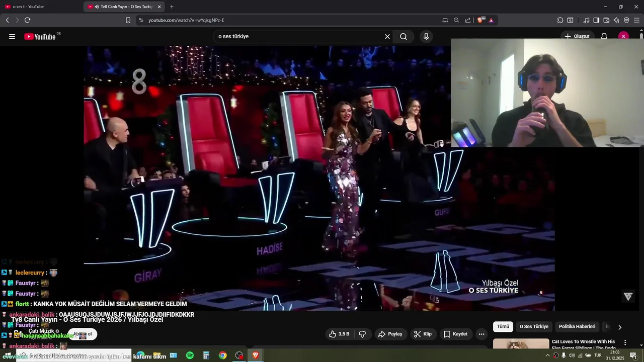644x362 pixels.
Task: Open the clock showing 21:03
Action: pyautogui.click(x=615, y=355)
